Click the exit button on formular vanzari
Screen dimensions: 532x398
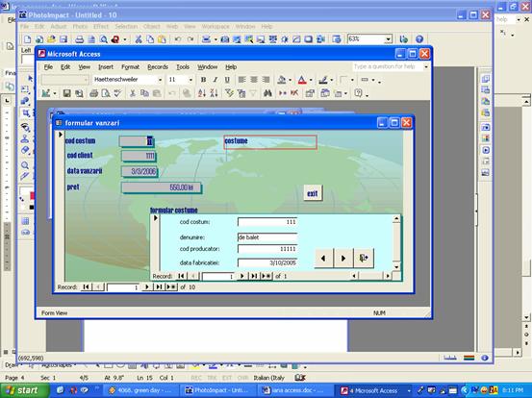point(313,193)
